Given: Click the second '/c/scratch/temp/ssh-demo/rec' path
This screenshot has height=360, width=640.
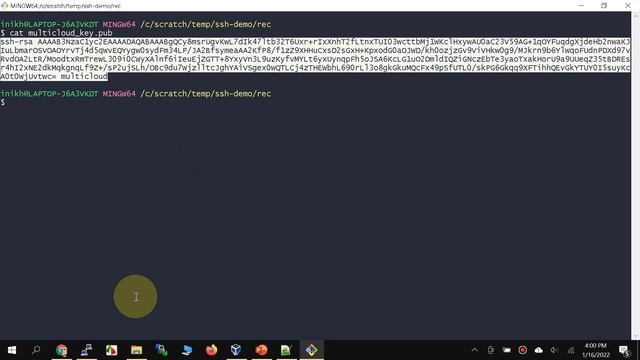Looking at the screenshot, I should [x=205, y=93].
